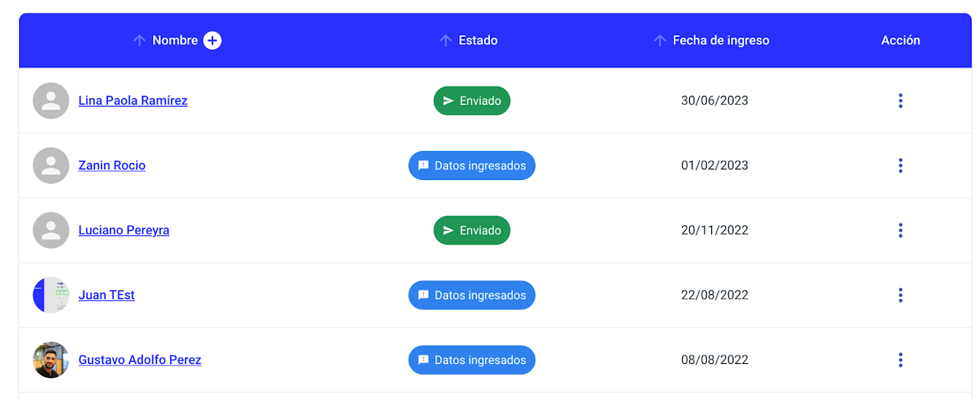Click Luciano Pereyra's default avatar icon
The height and width of the screenshot is (400, 980).
pyautogui.click(x=51, y=230)
